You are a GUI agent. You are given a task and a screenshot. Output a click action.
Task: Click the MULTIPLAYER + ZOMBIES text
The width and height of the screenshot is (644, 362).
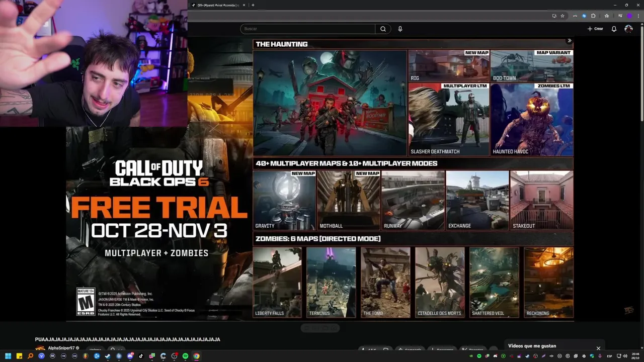click(156, 253)
